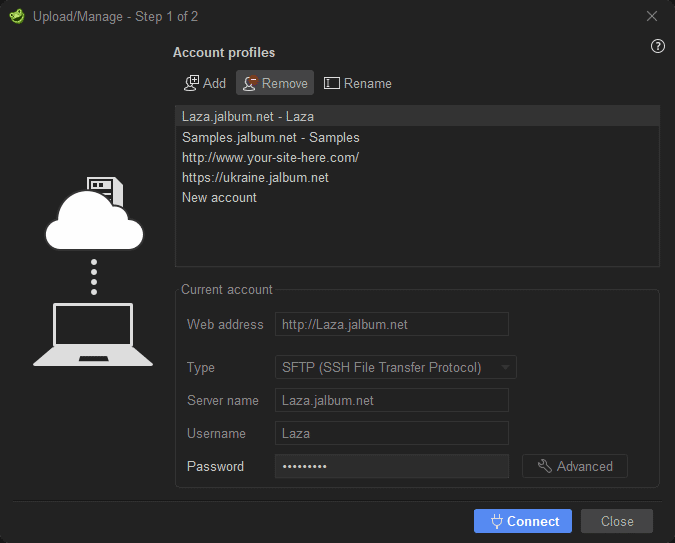
Task: Open help via the question mark icon
Action: pos(657,46)
